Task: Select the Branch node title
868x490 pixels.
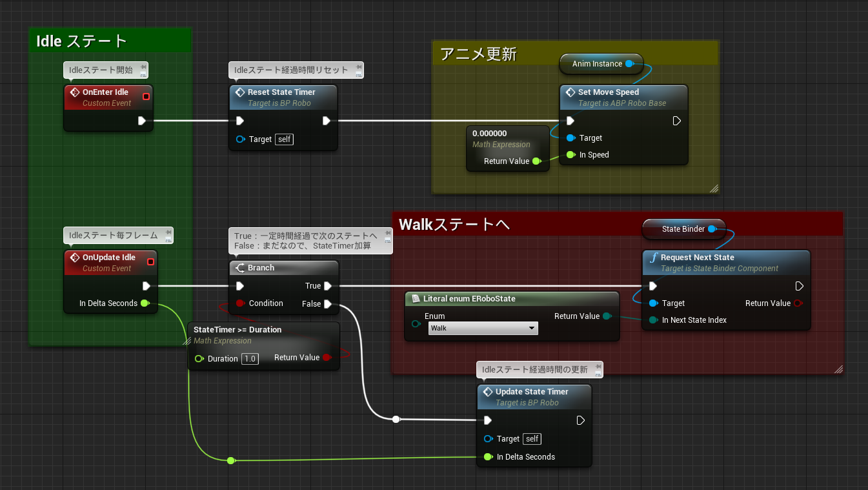Action: pyautogui.click(x=261, y=268)
